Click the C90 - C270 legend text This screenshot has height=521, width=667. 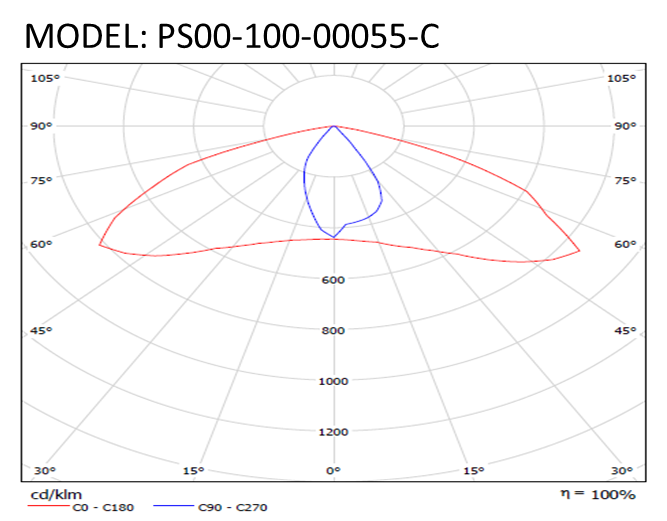click(233, 507)
